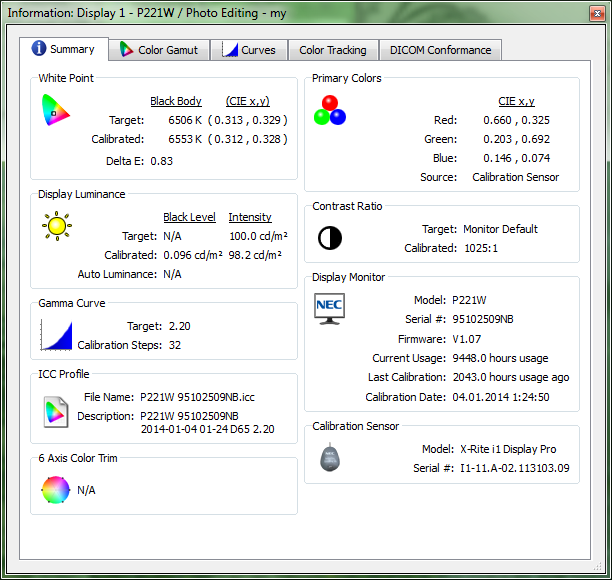Click the Calibration Sensor device icon
The width and height of the screenshot is (612, 580).
(x=330, y=457)
